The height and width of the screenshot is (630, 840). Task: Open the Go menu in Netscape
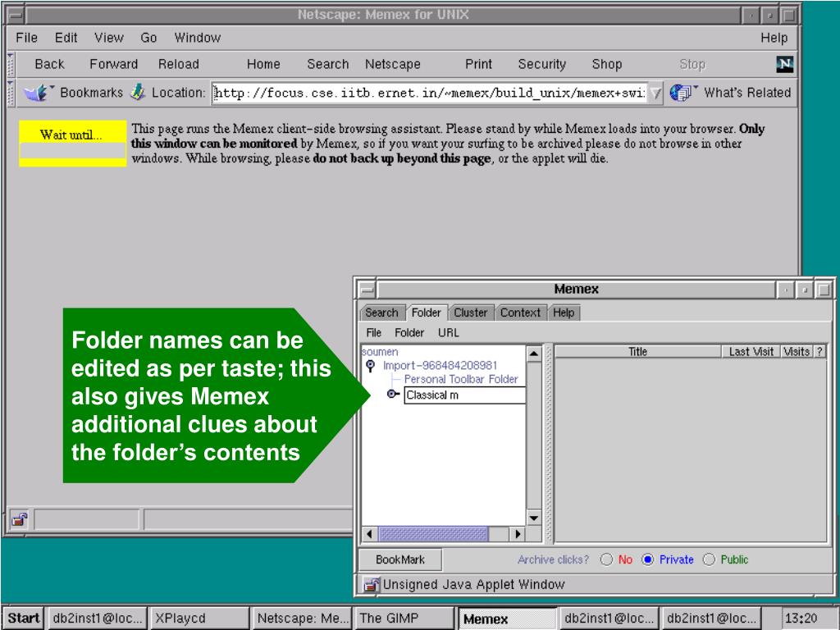pos(148,38)
